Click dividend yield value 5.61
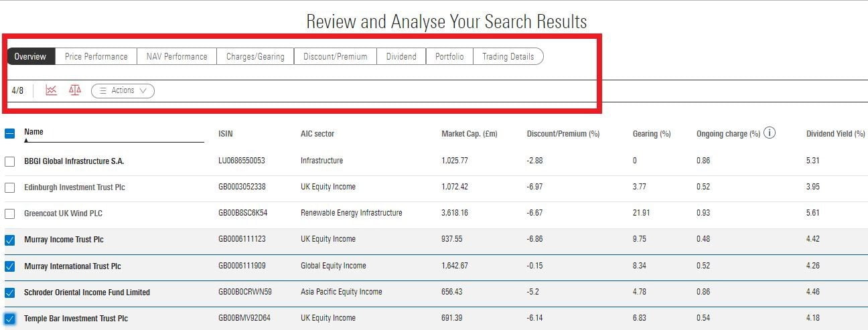Screen dimensions: 868x330 point(813,213)
